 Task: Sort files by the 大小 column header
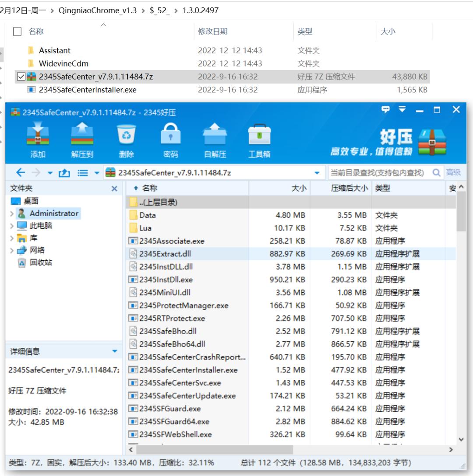click(x=299, y=188)
